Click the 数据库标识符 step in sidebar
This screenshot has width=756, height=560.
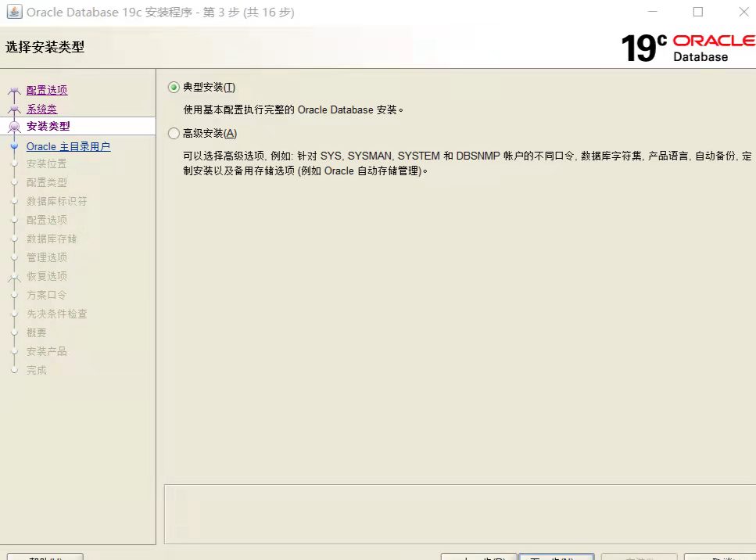point(57,201)
